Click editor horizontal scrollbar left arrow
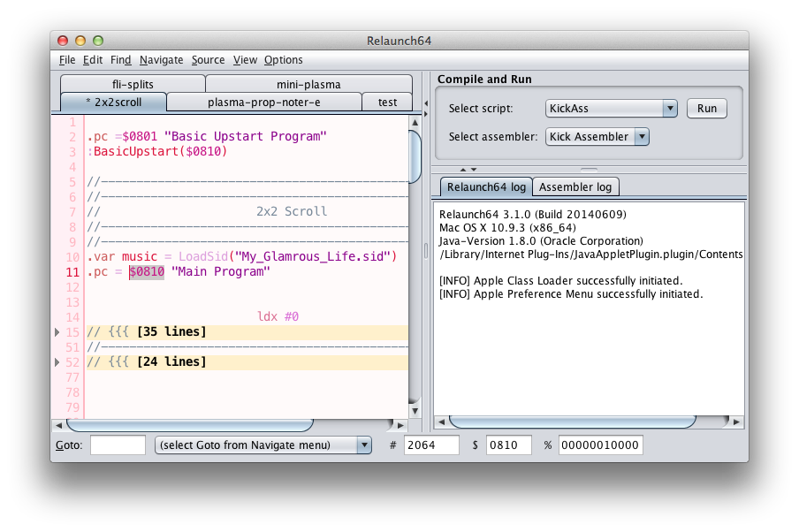Screen dimensions: 799x532 coord(57,424)
